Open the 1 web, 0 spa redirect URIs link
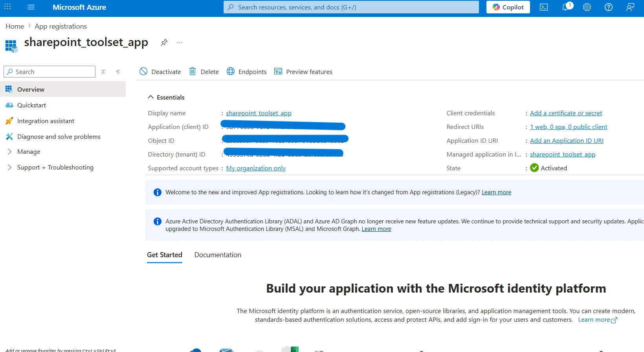 pos(569,127)
